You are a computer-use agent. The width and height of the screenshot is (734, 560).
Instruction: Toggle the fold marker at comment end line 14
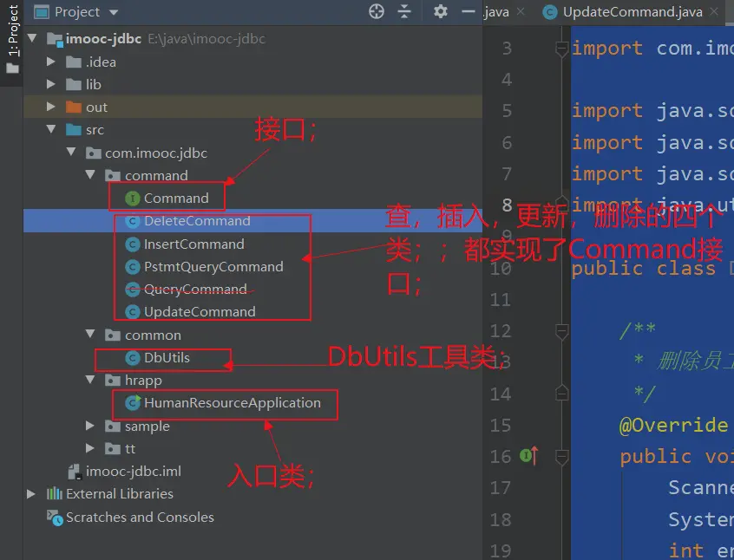pos(562,394)
